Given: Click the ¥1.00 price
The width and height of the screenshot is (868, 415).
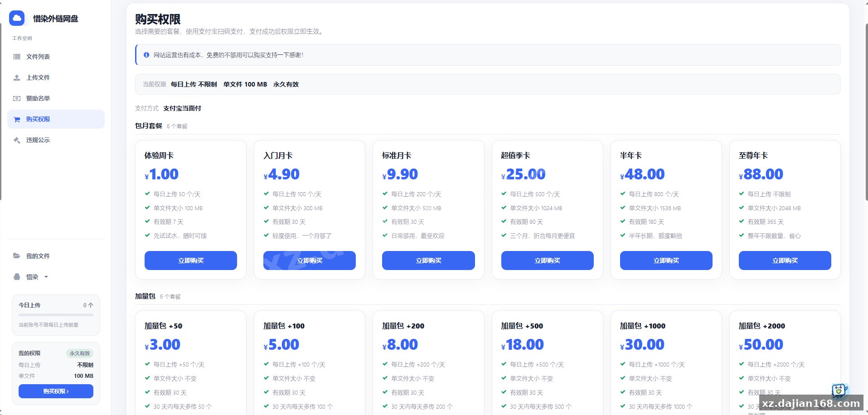Looking at the screenshot, I should pyautogui.click(x=162, y=174).
